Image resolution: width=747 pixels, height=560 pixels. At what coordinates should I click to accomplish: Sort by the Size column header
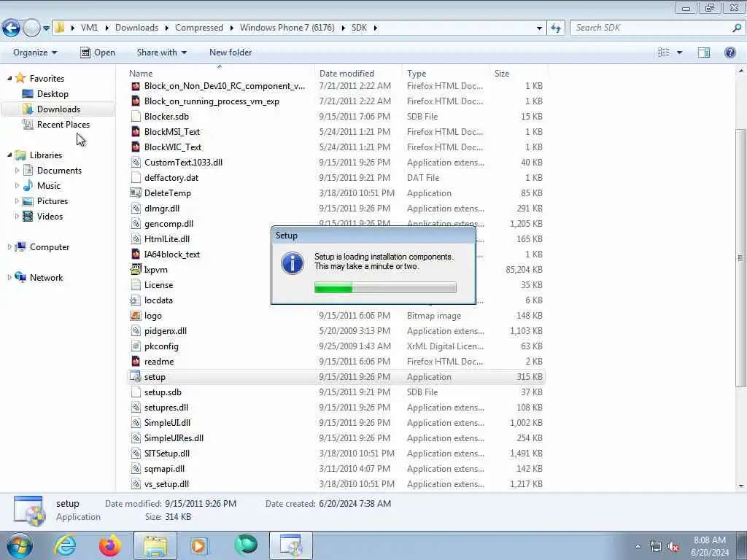(519, 74)
